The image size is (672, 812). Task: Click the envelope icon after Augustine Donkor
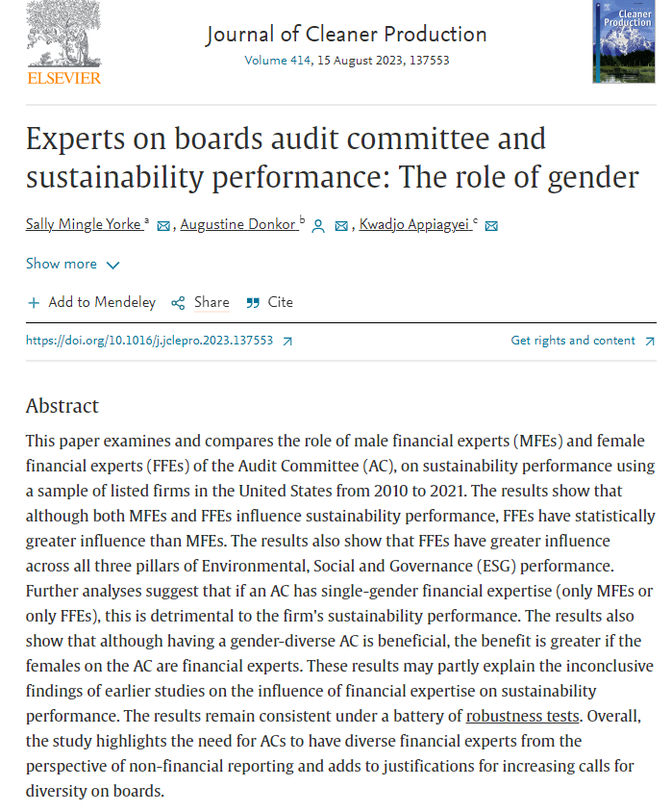tap(341, 225)
